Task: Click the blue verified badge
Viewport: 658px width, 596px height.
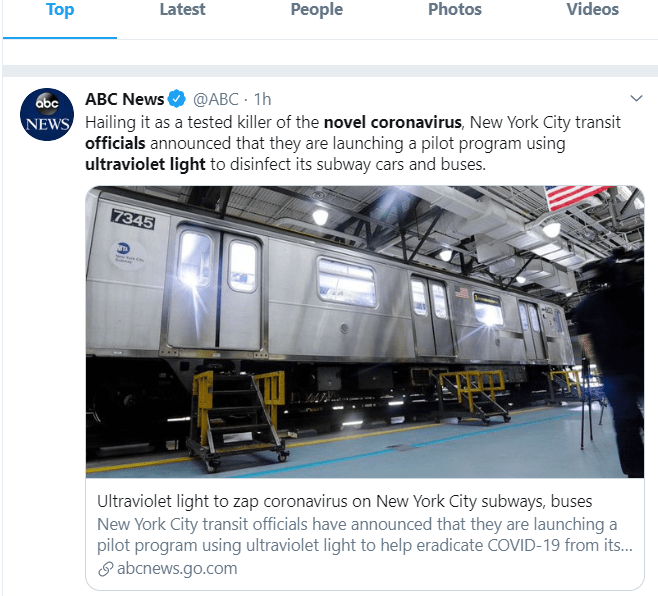Action: click(177, 99)
